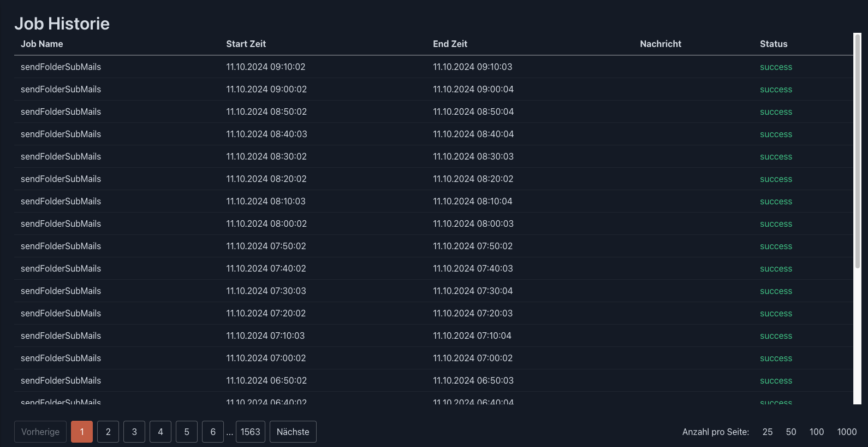The height and width of the screenshot is (447, 868).
Task: Select end time 11.10.2024 07:40:03
Action: (473, 268)
